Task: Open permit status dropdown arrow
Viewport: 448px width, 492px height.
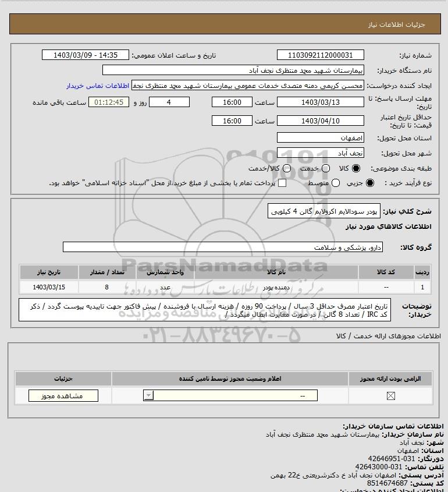Action: coord(148,396)
